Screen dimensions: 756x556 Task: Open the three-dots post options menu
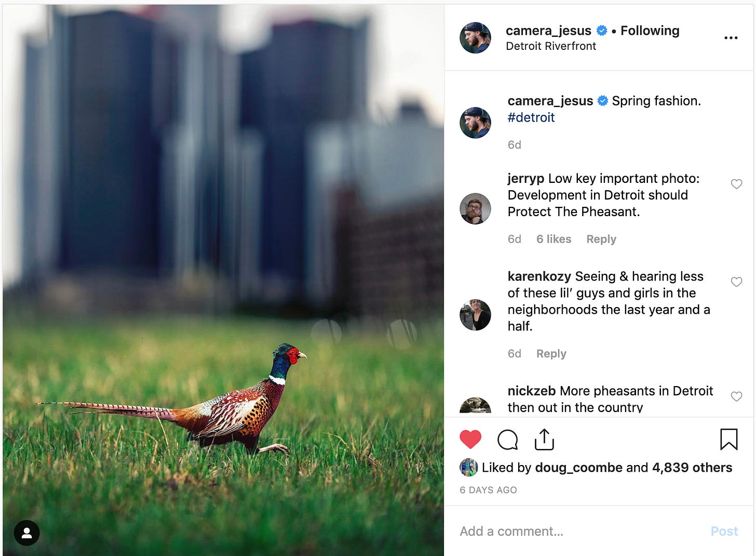point(731,38)
